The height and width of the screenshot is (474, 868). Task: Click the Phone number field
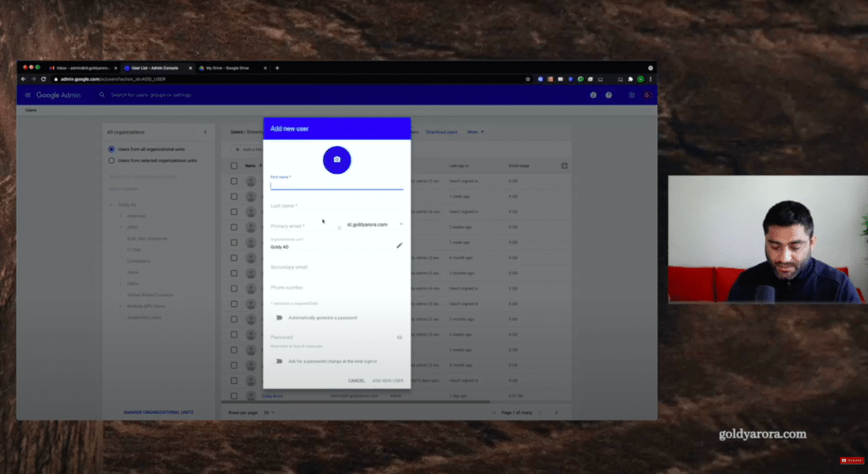click(x=336, y=288)
